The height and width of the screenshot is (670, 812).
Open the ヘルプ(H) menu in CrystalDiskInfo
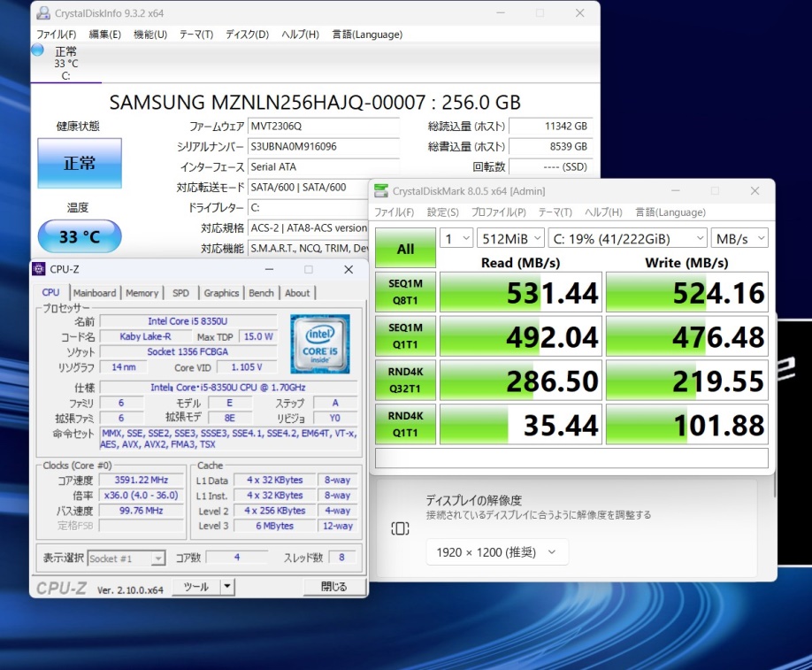tap(300, 35)
